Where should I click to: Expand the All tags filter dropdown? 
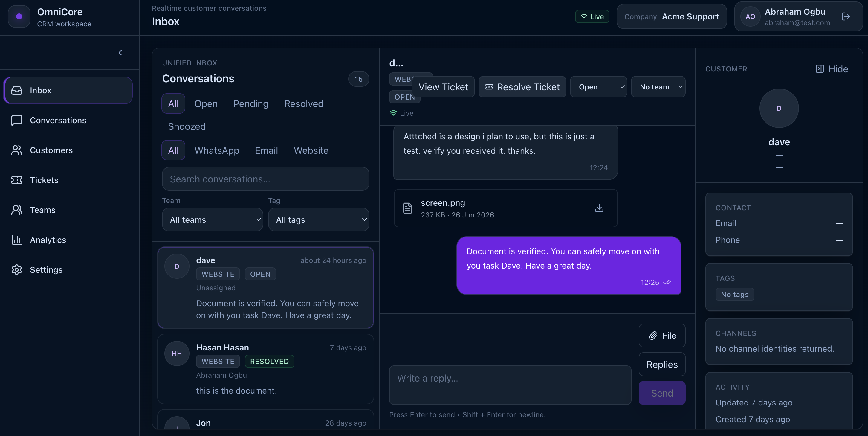coord(319,219)
